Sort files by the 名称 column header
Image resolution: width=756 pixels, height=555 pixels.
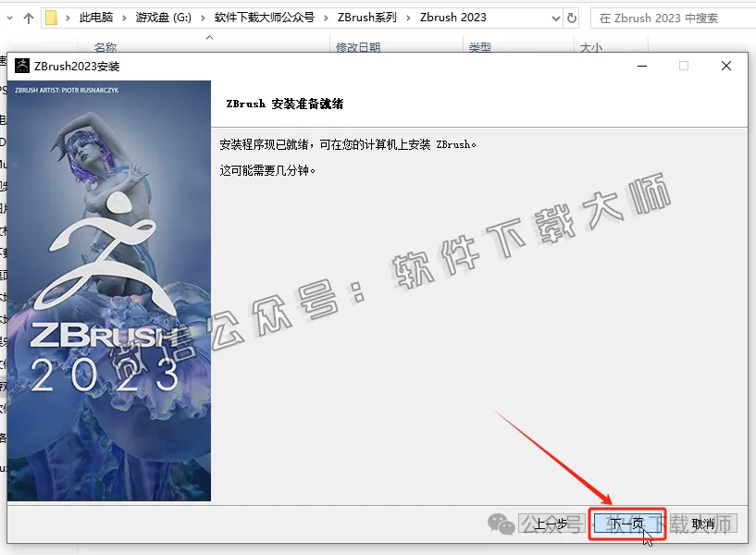click(106, 47)
